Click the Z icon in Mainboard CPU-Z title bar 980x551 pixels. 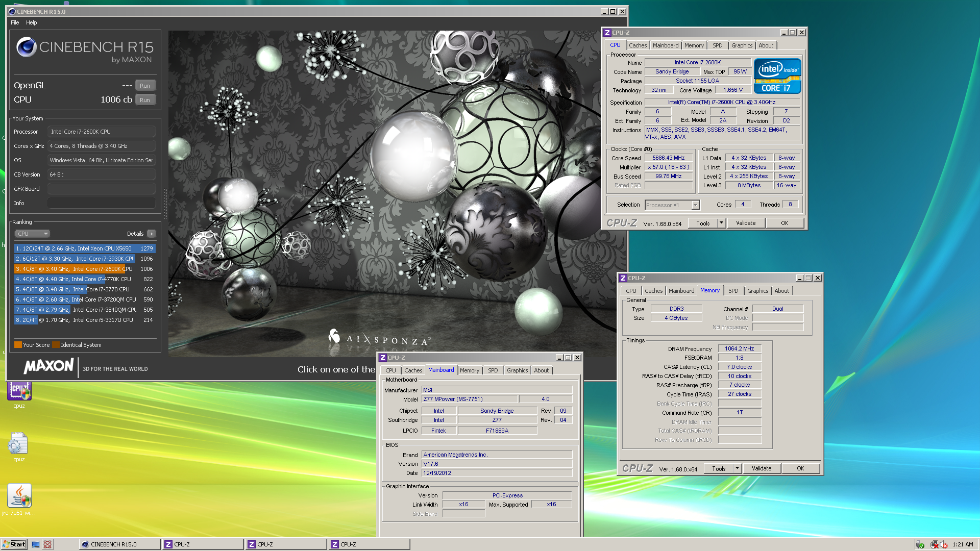click(x=382, y=358)
